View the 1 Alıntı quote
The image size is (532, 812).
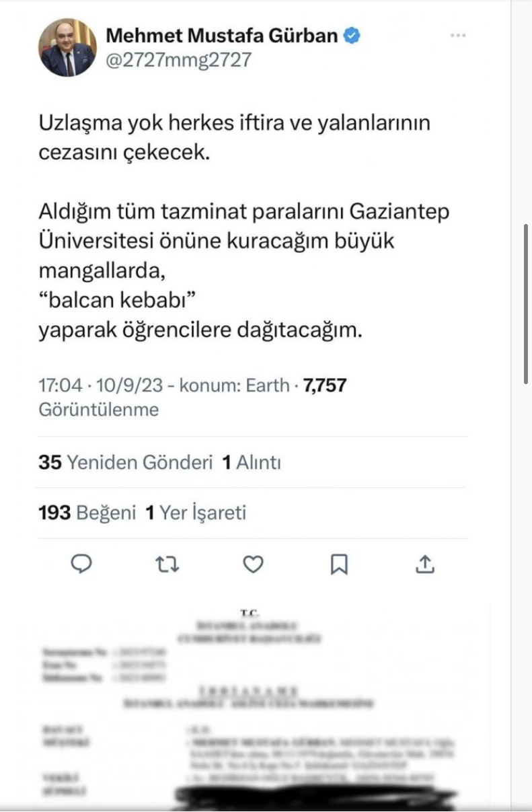pyautogui.click(x=252, y=463)
